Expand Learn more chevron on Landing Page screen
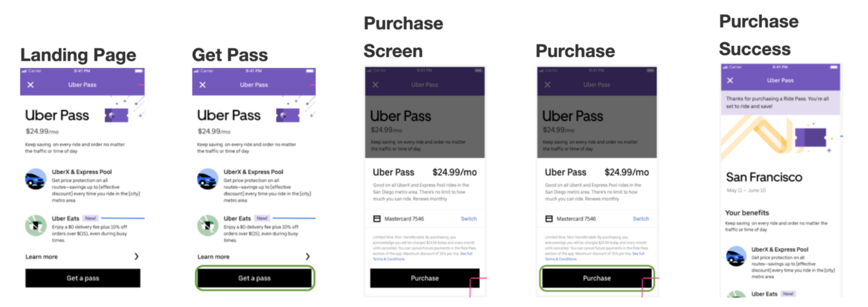 [136, 257]
